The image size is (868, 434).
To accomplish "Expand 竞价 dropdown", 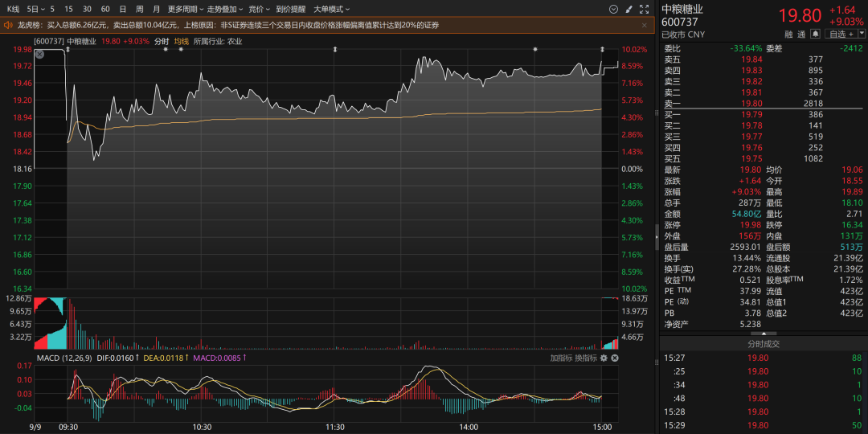I will [259, 10].
